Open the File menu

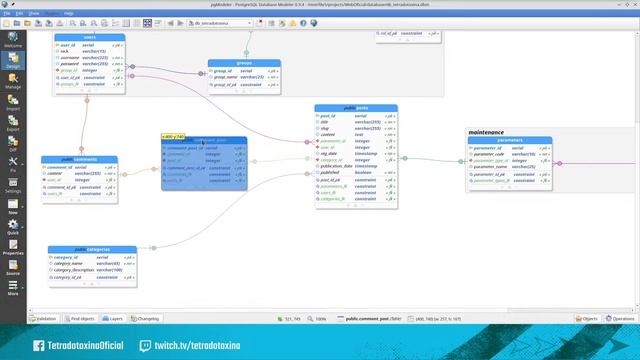[7, 13]
